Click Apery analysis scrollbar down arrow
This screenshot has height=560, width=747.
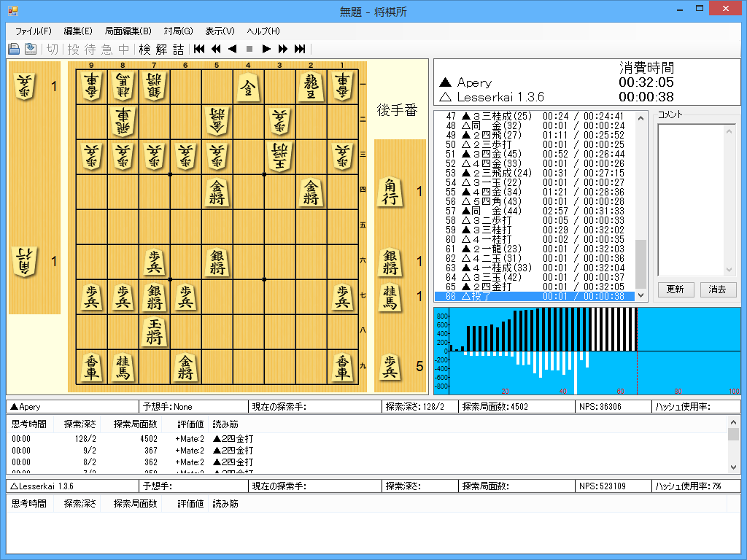click(733, 467)
